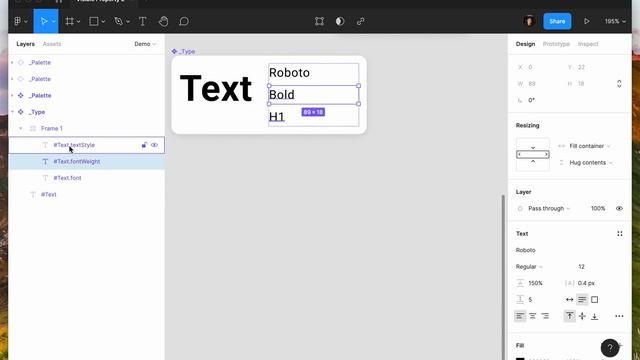Select the Frame tool
Image resolution: width=640 pixels, height=360 pixels.
point(70,21)
